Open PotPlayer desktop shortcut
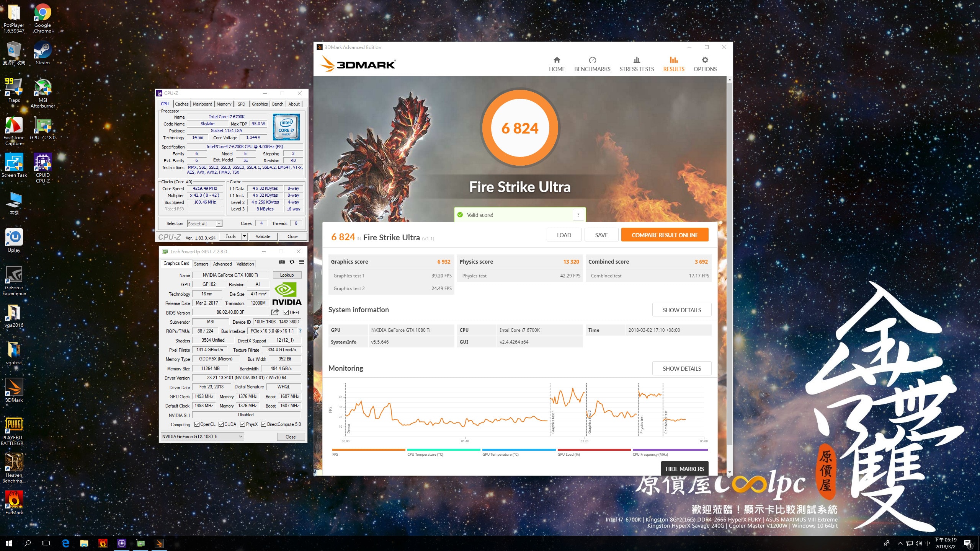The image size is (980, 551). tap(14, 18)
